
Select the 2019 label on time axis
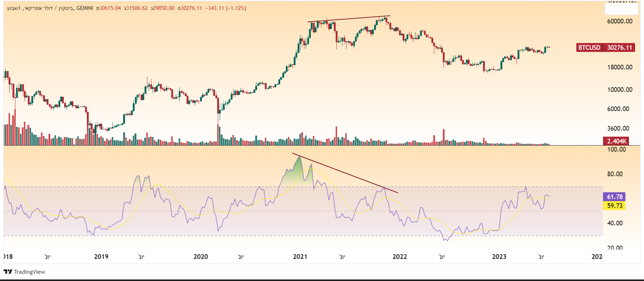pos(102,257)
